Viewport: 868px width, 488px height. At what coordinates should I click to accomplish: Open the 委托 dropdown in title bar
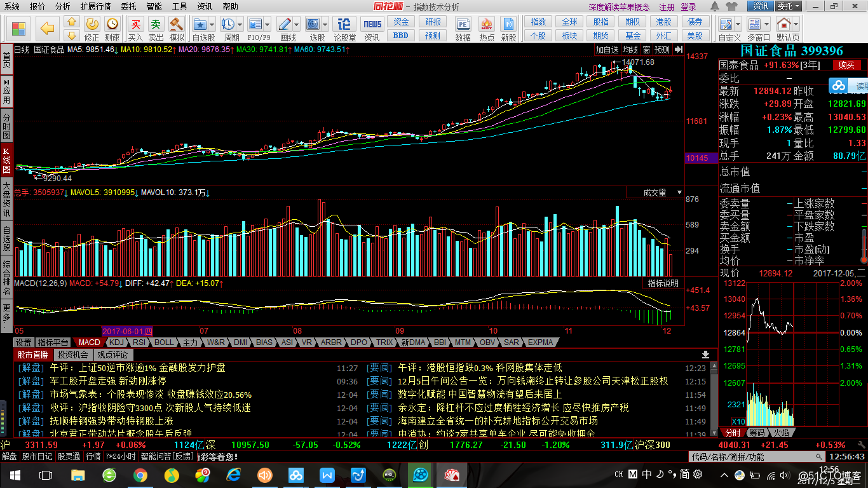[788, 6]
